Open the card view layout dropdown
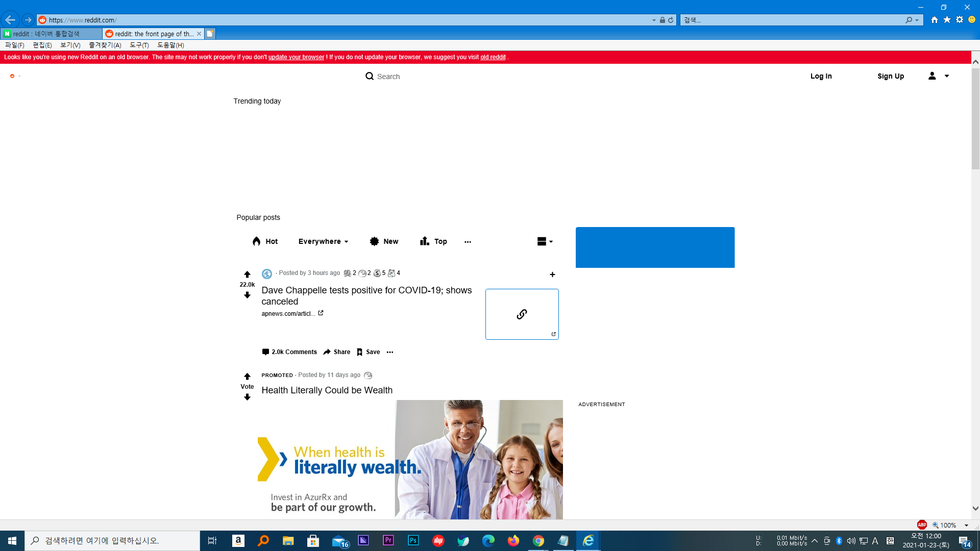 pyautogui.click(x=545, y=241)
